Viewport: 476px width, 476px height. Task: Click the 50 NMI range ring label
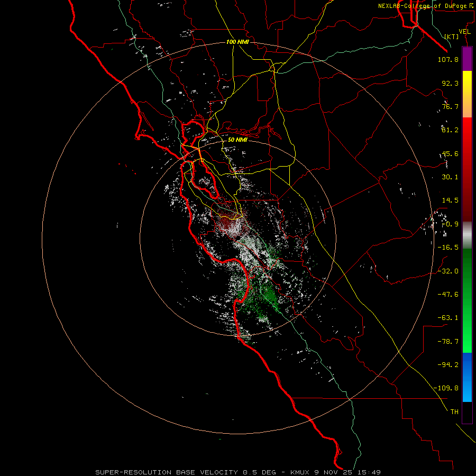(x=237, y=140)
